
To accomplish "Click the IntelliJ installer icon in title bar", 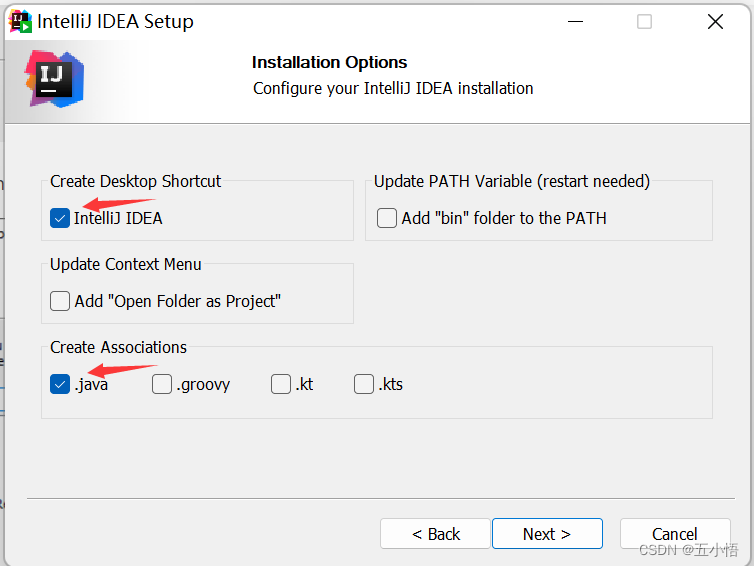I will 20,22.
